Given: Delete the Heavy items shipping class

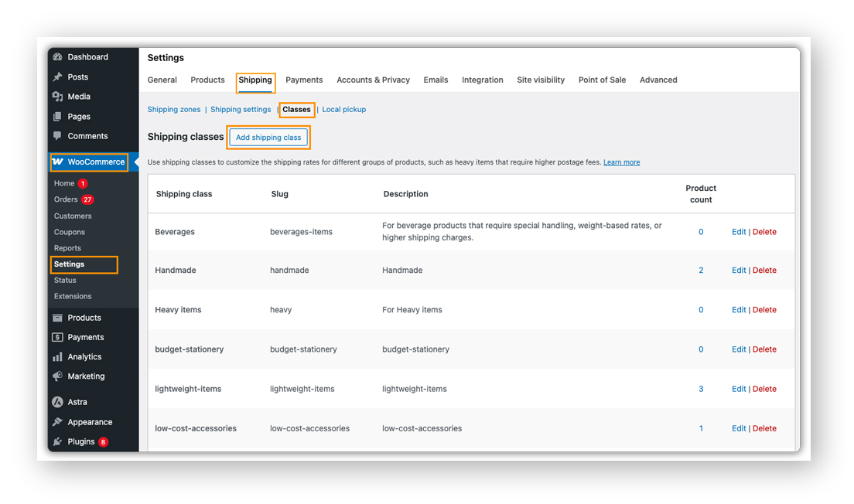Looking at the screenshot, I should tap(765, 310).
